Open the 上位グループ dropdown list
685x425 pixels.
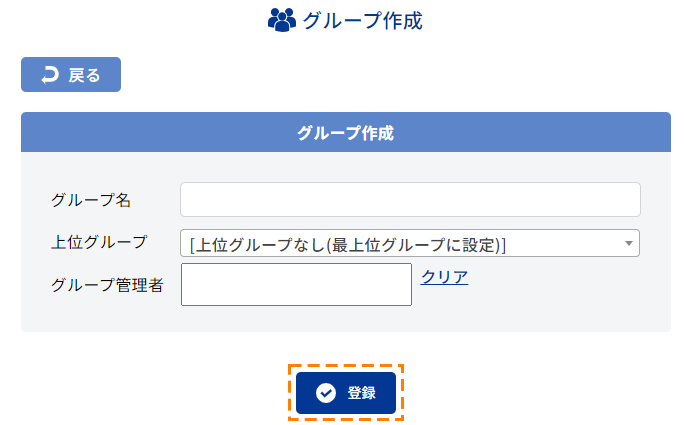[x=410, y=243]
